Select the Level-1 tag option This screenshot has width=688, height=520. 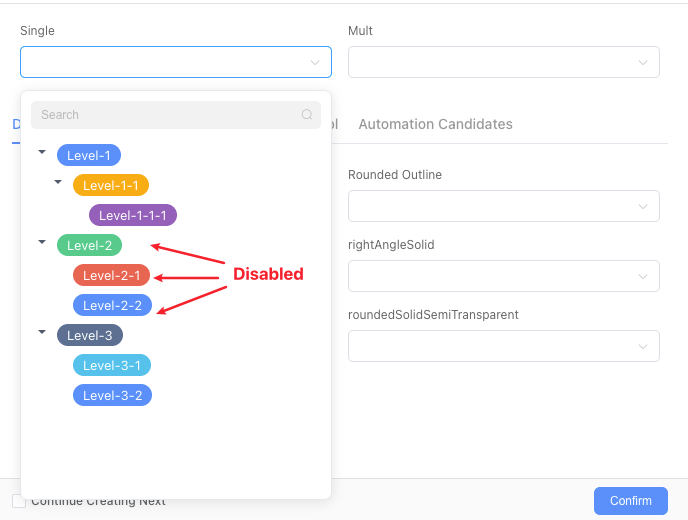[89, 155]
